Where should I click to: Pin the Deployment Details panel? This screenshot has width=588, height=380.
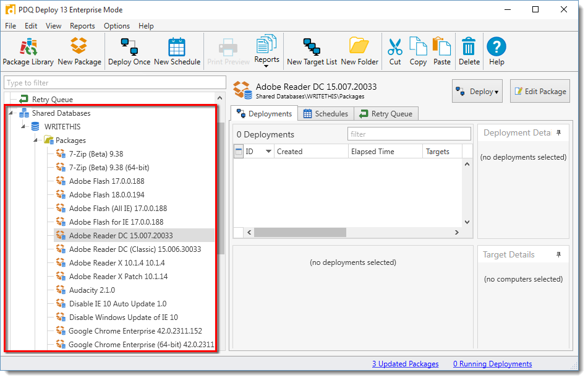click(559, 133)
